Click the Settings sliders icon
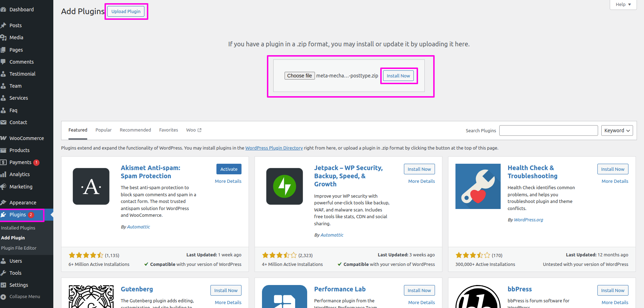Viewport: 644px width, 308px height. pos(3,285)
